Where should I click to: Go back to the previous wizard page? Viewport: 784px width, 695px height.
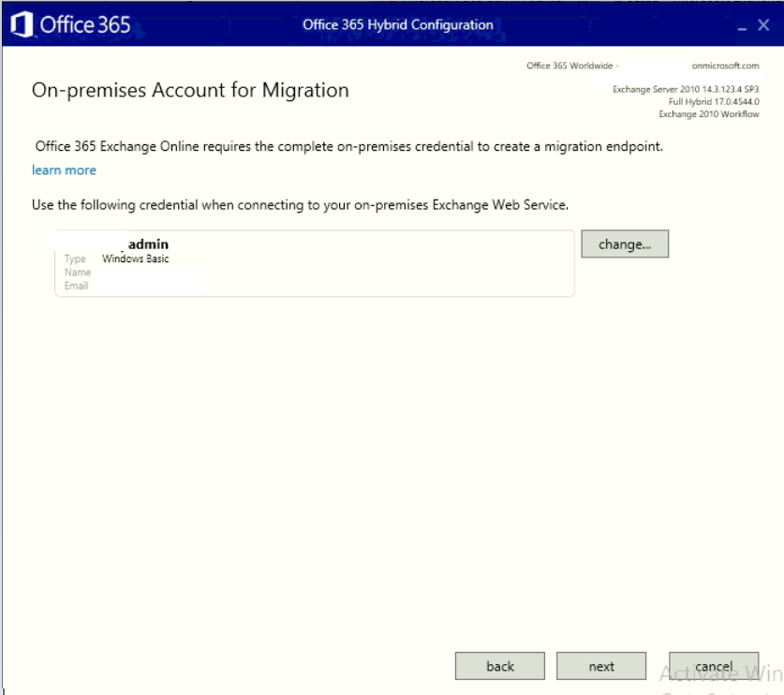tap(499, 666)
